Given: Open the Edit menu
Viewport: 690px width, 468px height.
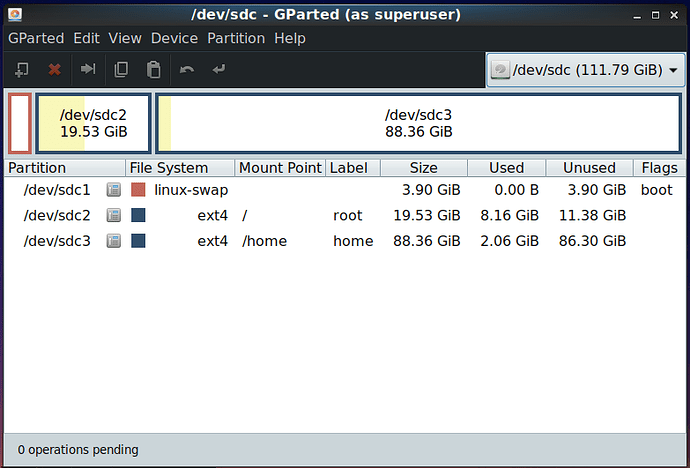Looking at the screenshot, I should pyautogui.click(x=87, y=38).
